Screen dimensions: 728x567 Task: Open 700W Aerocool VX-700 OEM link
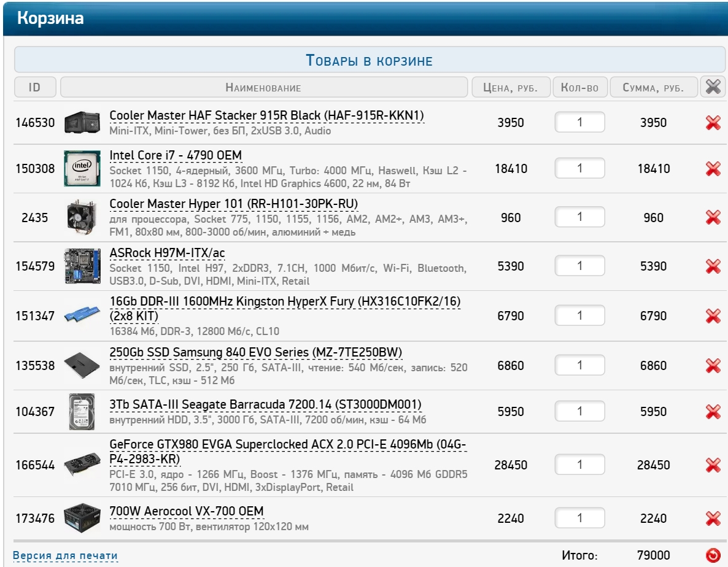[187, 511]
